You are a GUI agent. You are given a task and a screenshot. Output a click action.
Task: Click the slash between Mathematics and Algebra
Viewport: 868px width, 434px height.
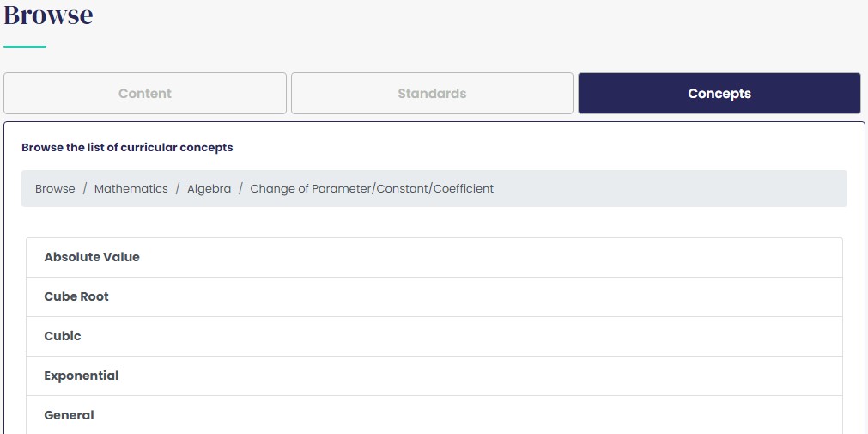178,189
